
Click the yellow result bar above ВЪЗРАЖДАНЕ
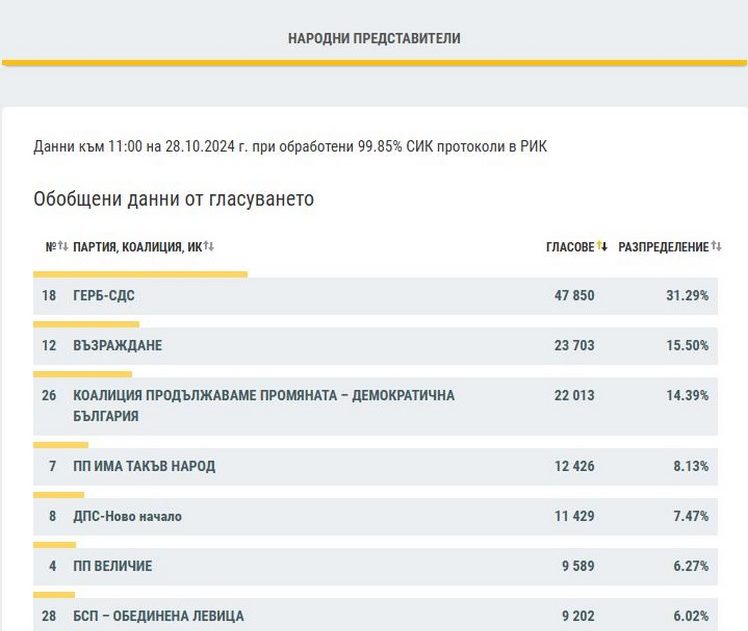86,324
